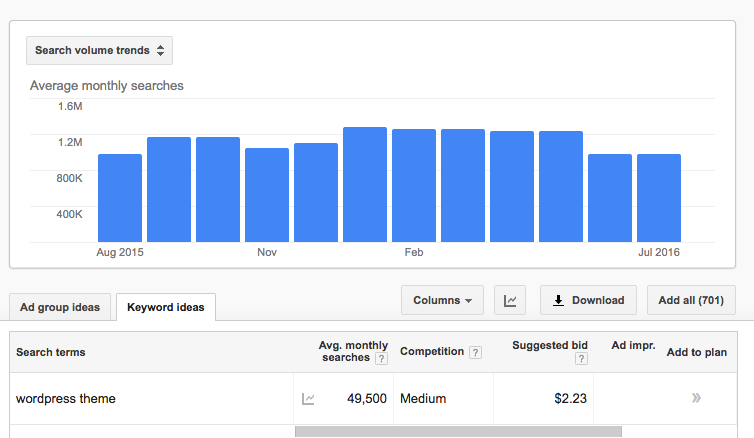Click the download arrow icon
754x438 pixels.
point(558,300)
